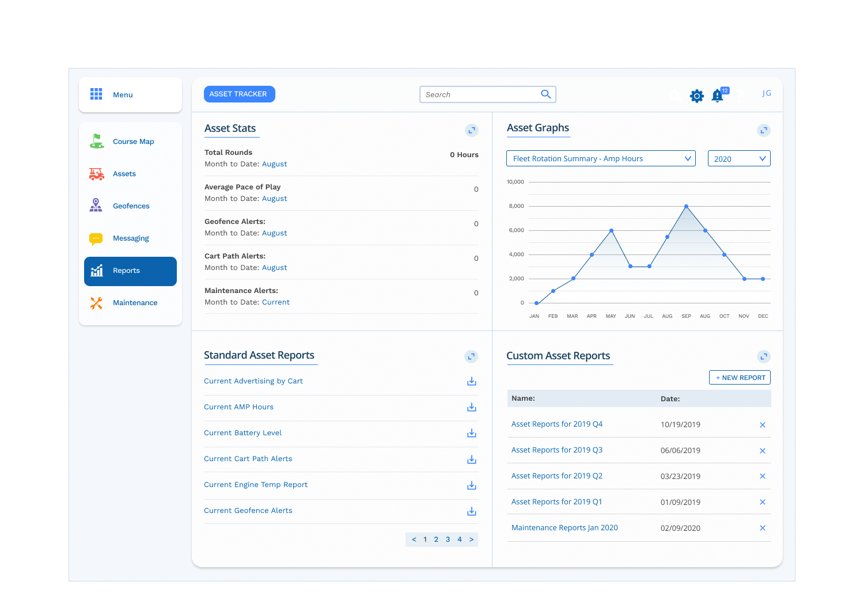The width and height of the screenshot is (864, 616).
Task: Open Current Engine Temp Report link
Action: point(256,485)
